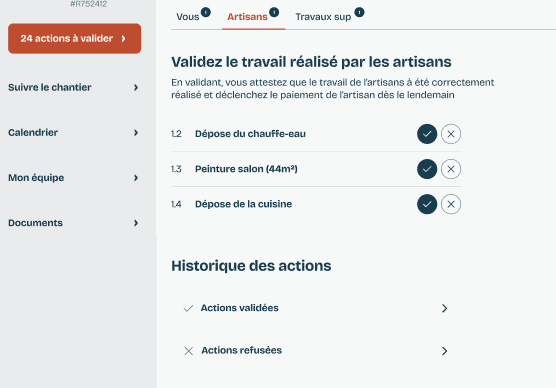Click the Dépose du chauffe-eau task label
Viewport: 556px width, 388px height.
tap(250, 134)
